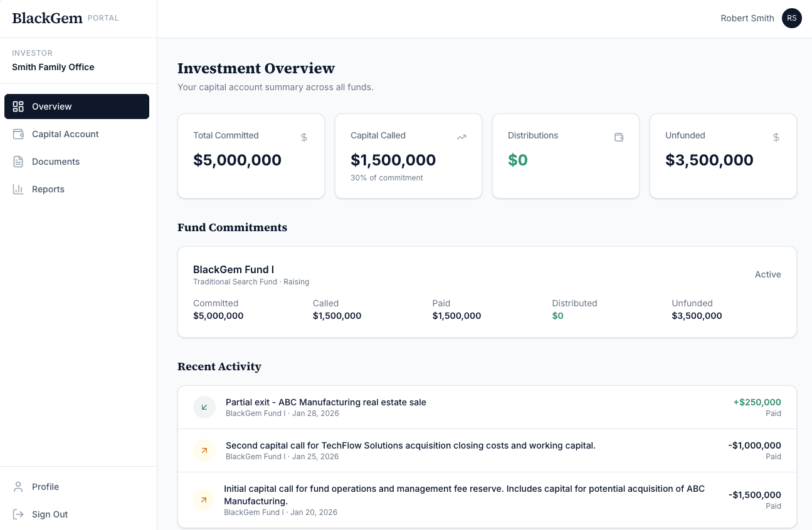Click the Overview grid icon in sidebar
The width and height of the screenshot is (812, 530).
click(x=18, y=107)
